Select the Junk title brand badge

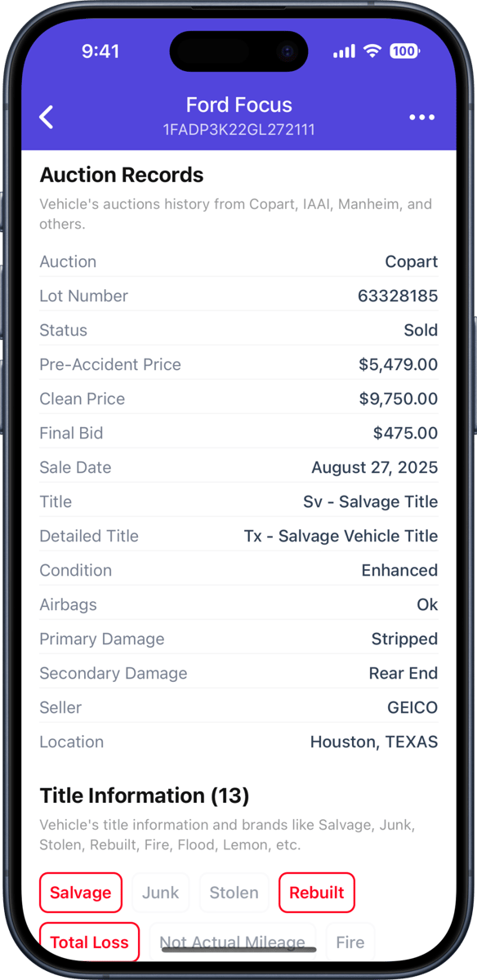click(160, 893)
